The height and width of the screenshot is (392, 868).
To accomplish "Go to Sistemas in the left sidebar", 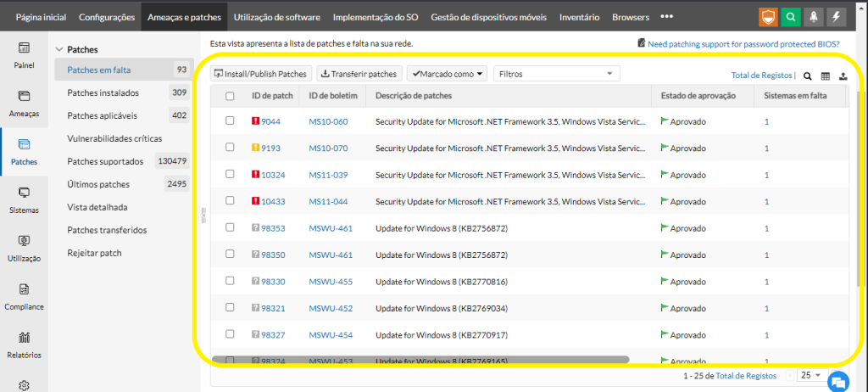I will (24, 198).
